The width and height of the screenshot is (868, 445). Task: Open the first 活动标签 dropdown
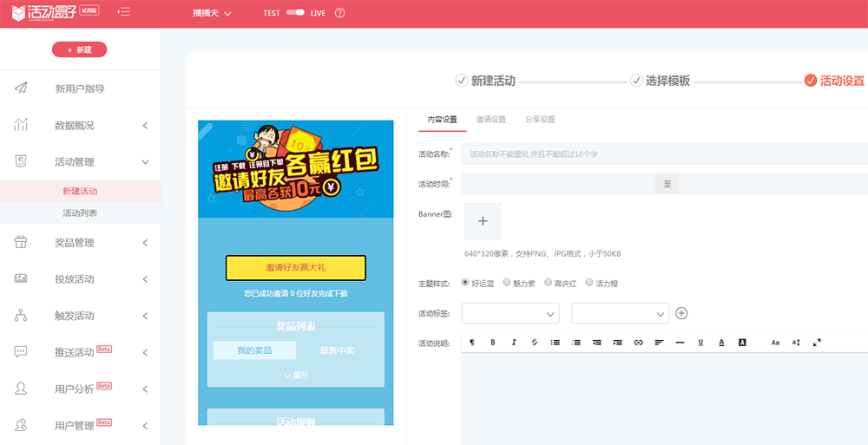(510, 313)
